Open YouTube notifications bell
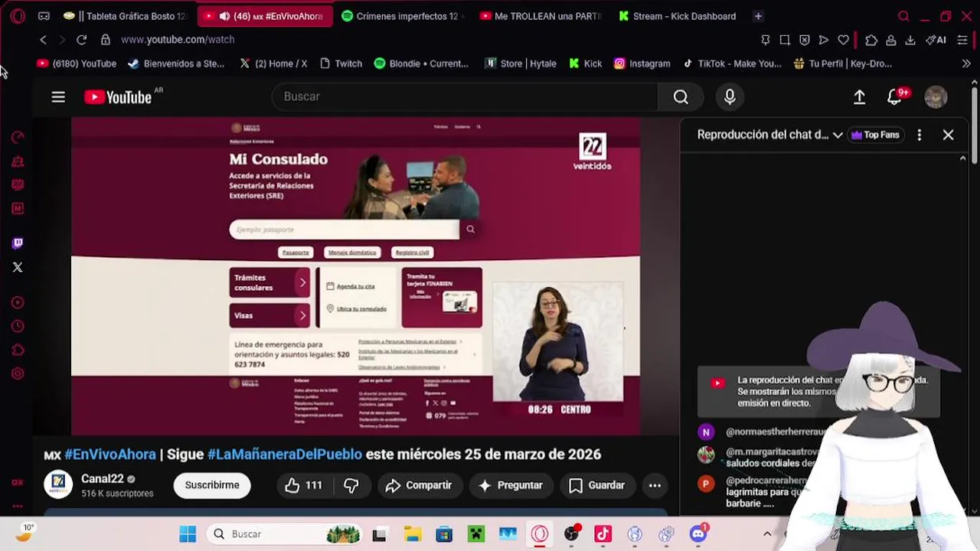 click(x=895, y=96)
